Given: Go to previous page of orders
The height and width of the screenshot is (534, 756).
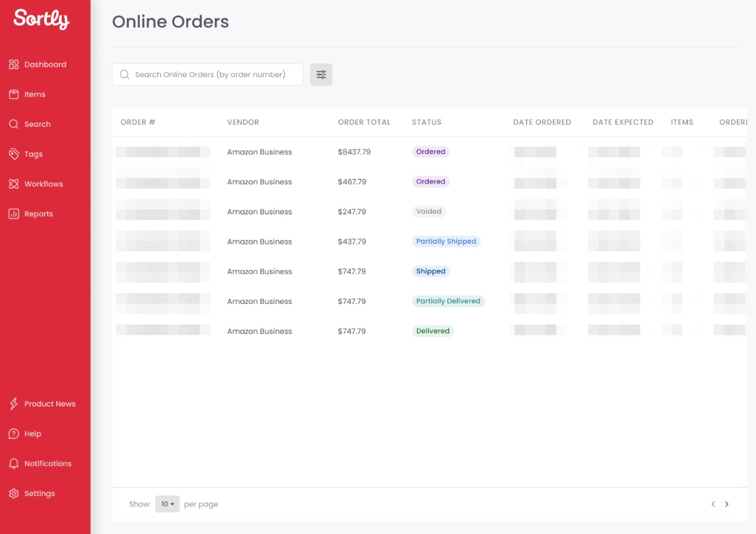Looking at the screenshot, I should 713,504.
